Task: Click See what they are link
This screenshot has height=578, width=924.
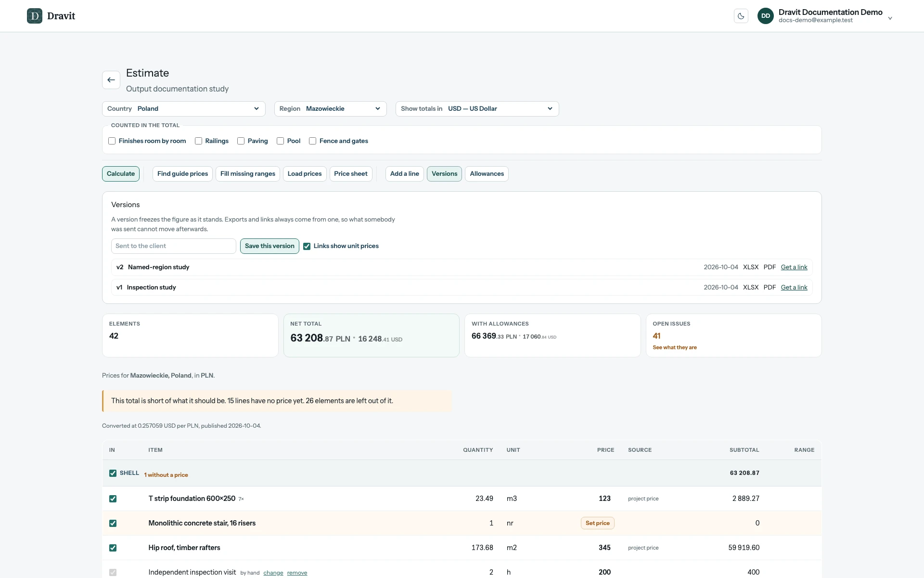Action: [675, 348]
